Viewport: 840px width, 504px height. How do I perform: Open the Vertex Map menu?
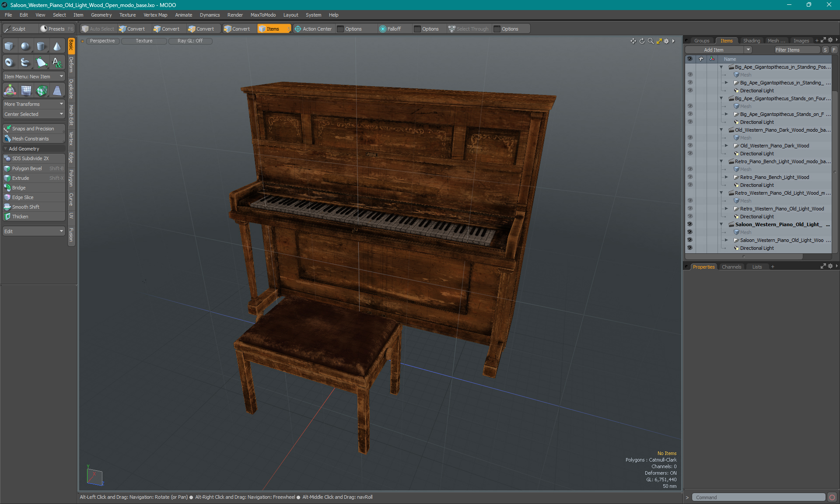tap(155, 15)
